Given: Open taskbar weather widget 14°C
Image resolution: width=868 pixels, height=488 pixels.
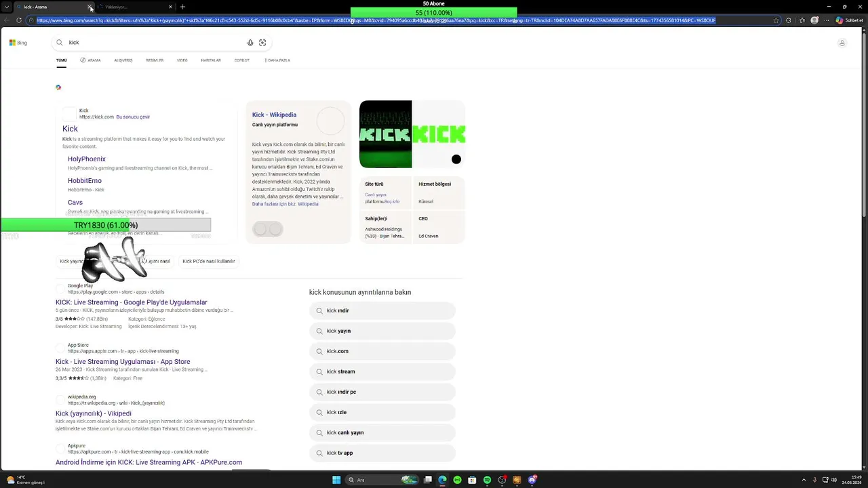Looking at the screenshot, I should [26, 480].
